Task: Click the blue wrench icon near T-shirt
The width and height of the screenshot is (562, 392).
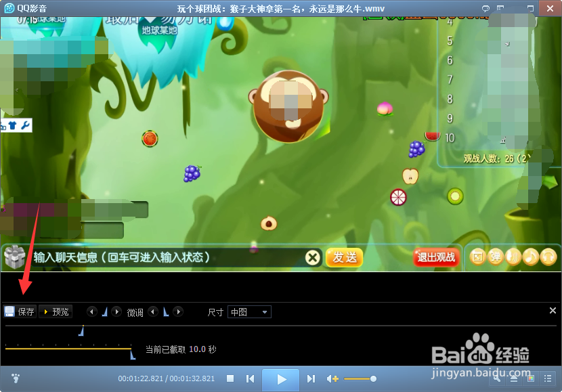Action: 25,125
